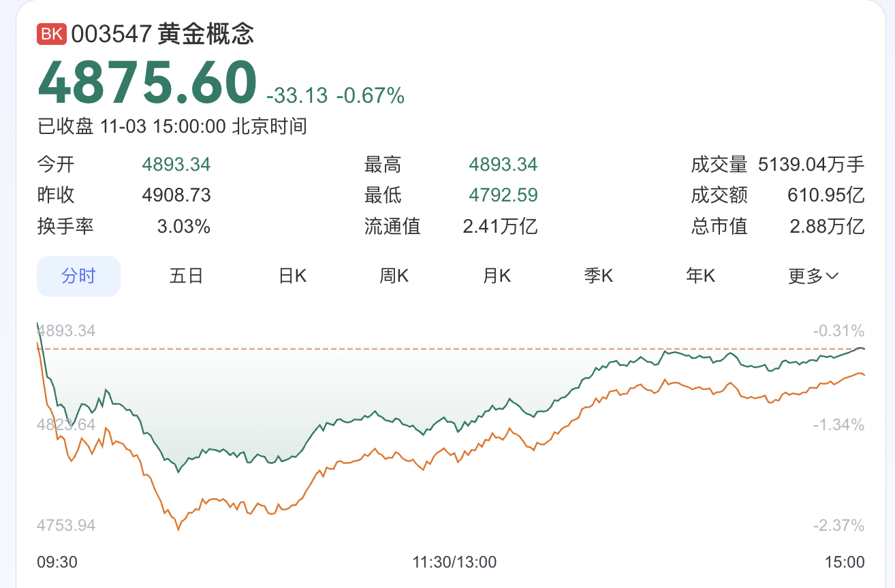Click the 总市值 value 2.88万亿
Image resolution: width=895 pixels, height=588 pixels.
pos(827,226)
